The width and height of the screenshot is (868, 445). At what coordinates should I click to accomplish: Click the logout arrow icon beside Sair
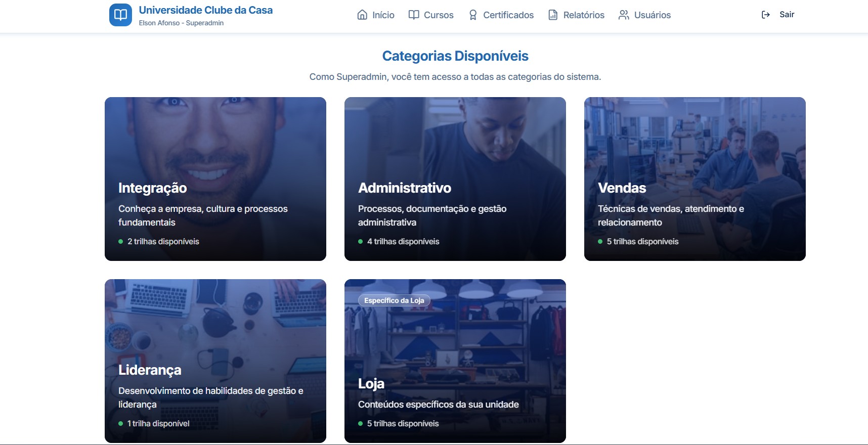pos(766,15)
